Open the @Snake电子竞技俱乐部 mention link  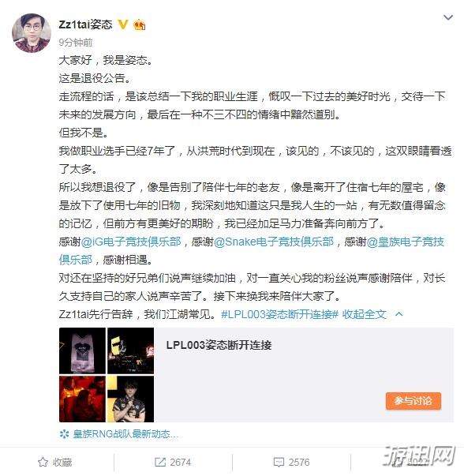[274, 242]
